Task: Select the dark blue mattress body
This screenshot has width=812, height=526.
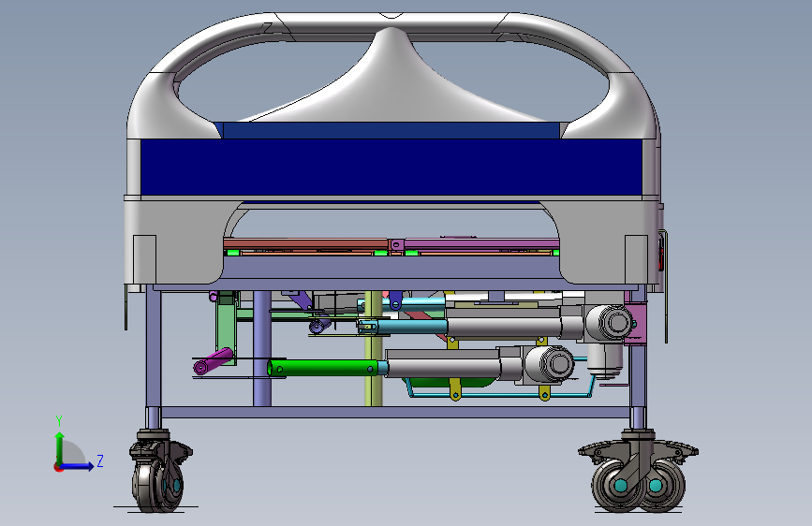Action: point(391,167)
